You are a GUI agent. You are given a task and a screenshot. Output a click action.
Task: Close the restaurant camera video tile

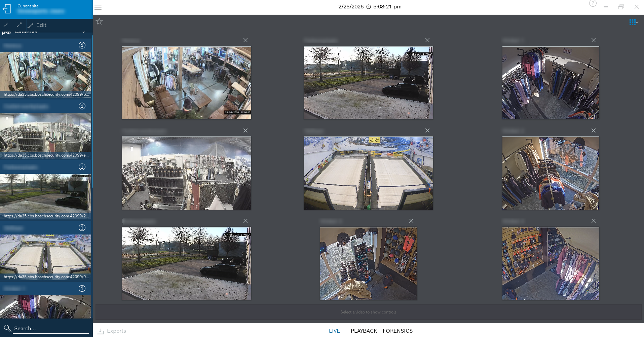tap(245, 40)
